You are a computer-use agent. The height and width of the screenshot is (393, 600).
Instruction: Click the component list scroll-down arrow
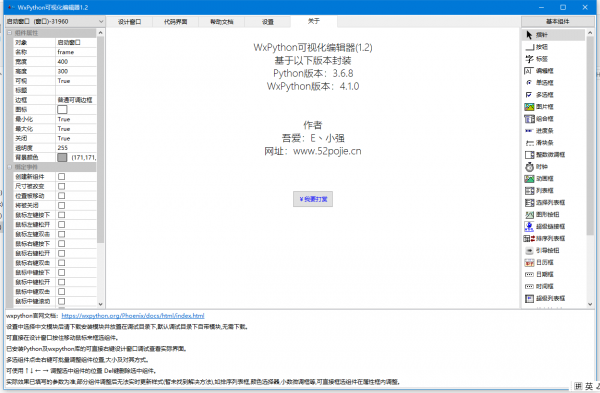(x=590, y=304)
